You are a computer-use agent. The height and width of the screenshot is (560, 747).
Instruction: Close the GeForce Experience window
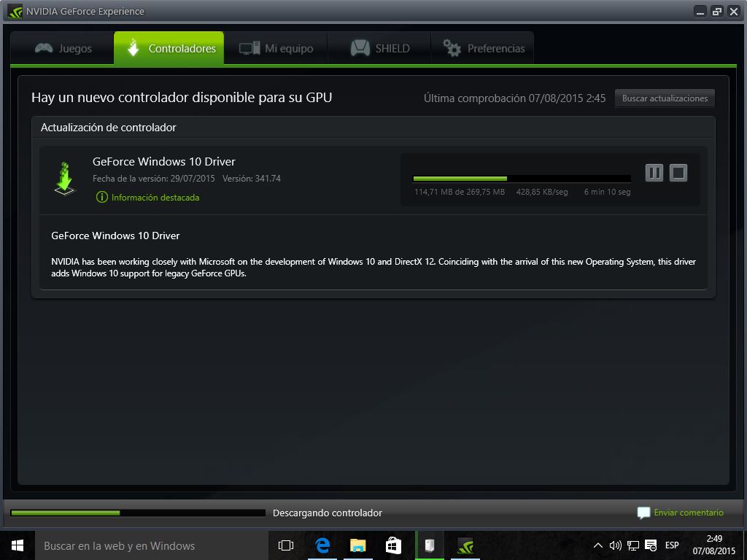pos(734,12)
